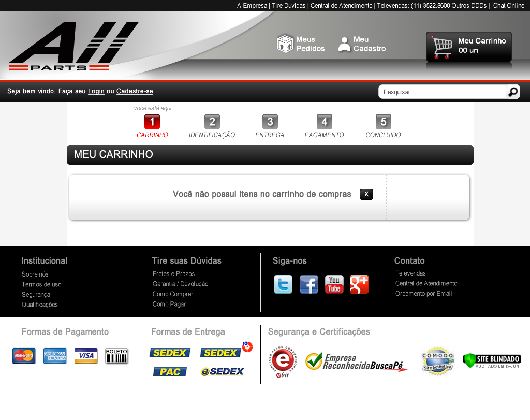Click the Site Blindado security badge
This screenshot has height=420, width=530.
click(492, 360)
